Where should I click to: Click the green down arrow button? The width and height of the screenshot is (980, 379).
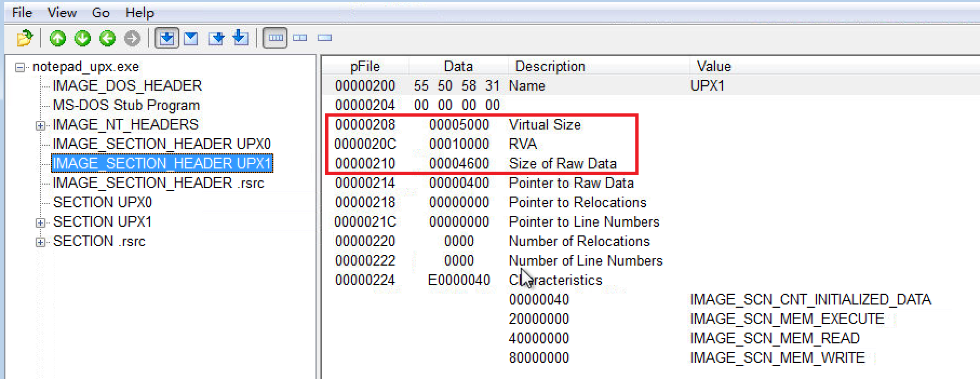[83, 38]
